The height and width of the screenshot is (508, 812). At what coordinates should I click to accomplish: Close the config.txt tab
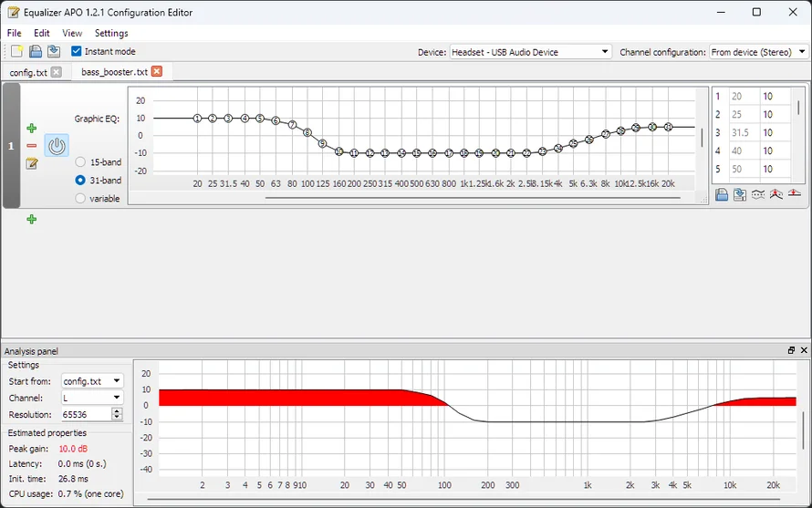pos(56,72)
